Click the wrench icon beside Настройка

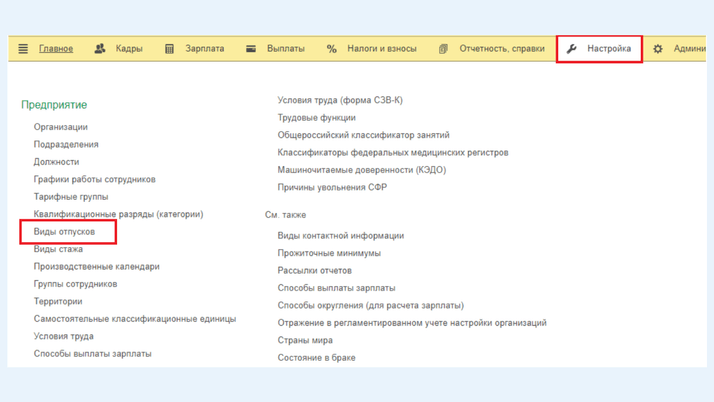(571, 49)
